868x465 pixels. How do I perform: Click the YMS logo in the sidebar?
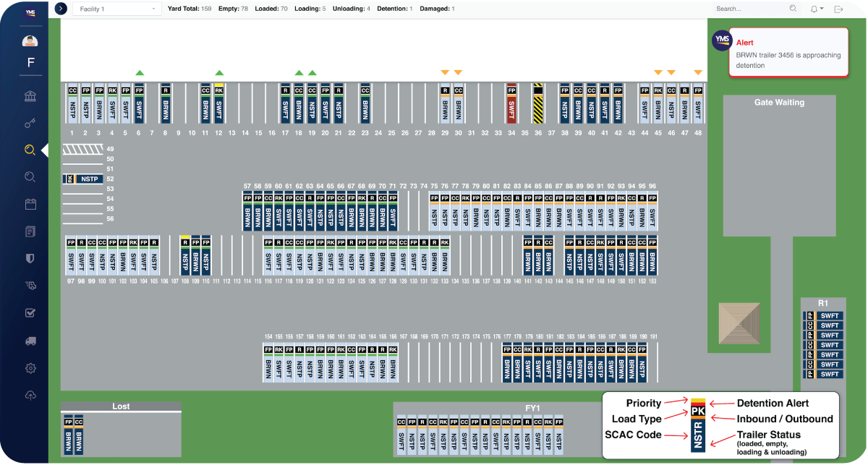pos(30,12)
